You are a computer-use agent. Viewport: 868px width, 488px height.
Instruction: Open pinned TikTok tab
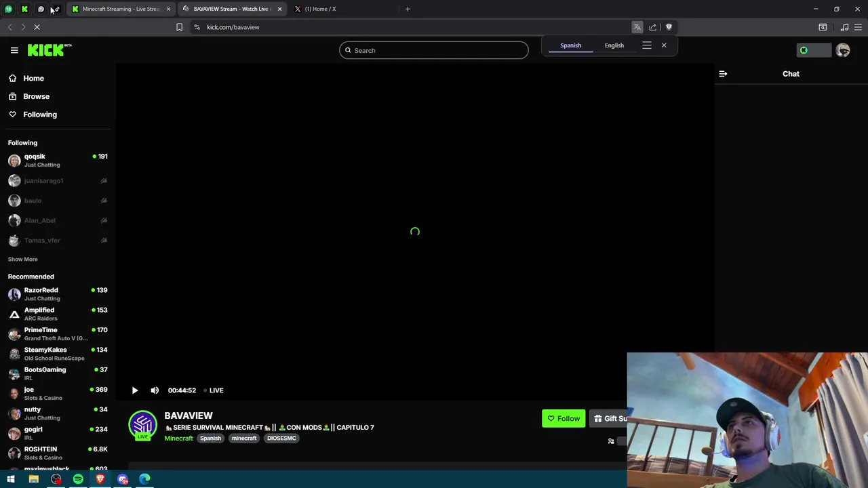tap(56, 9)
